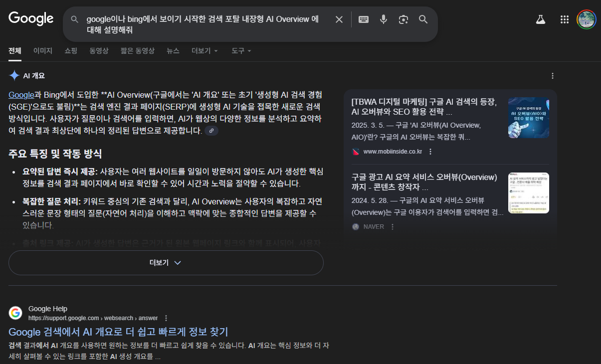Go to Google home via logo
Image resolution: width=601 pixels, height=364 pixels.
coord(31,19)
